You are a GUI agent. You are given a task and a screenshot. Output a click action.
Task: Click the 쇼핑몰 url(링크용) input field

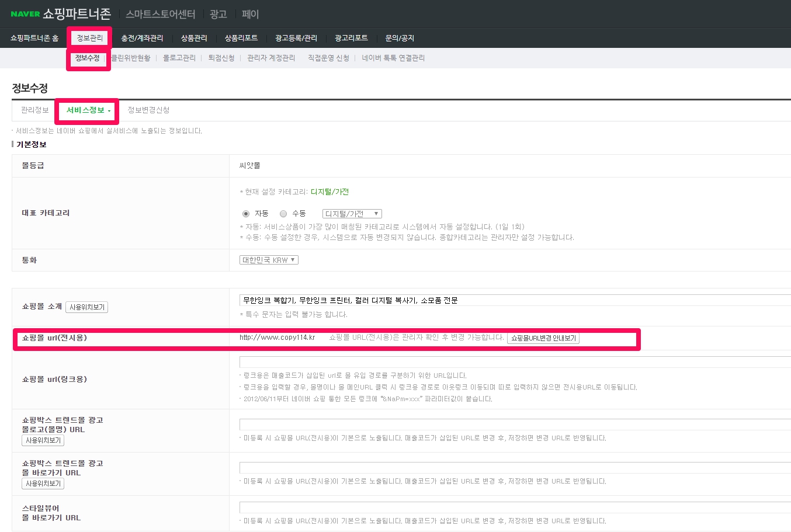[514, 362]
